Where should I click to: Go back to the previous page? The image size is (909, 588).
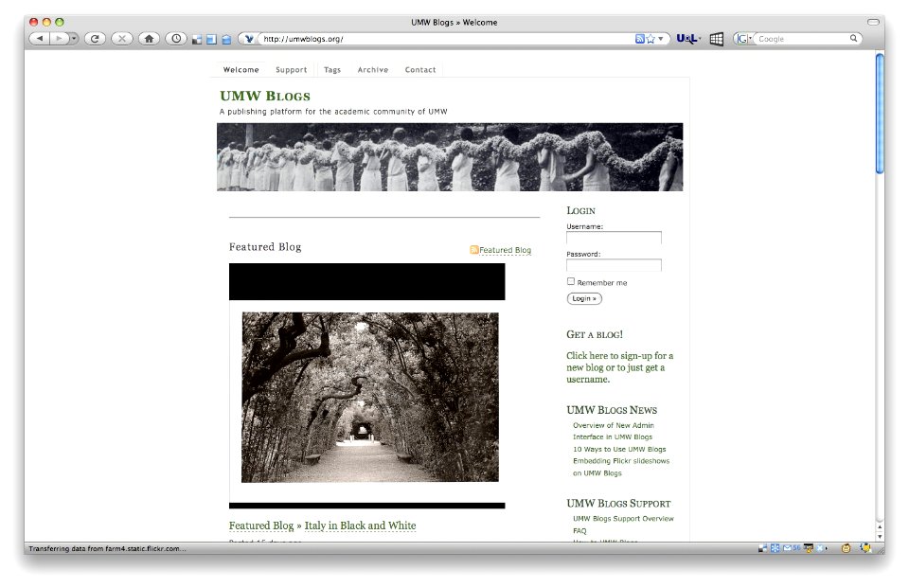tap(40, 39)
